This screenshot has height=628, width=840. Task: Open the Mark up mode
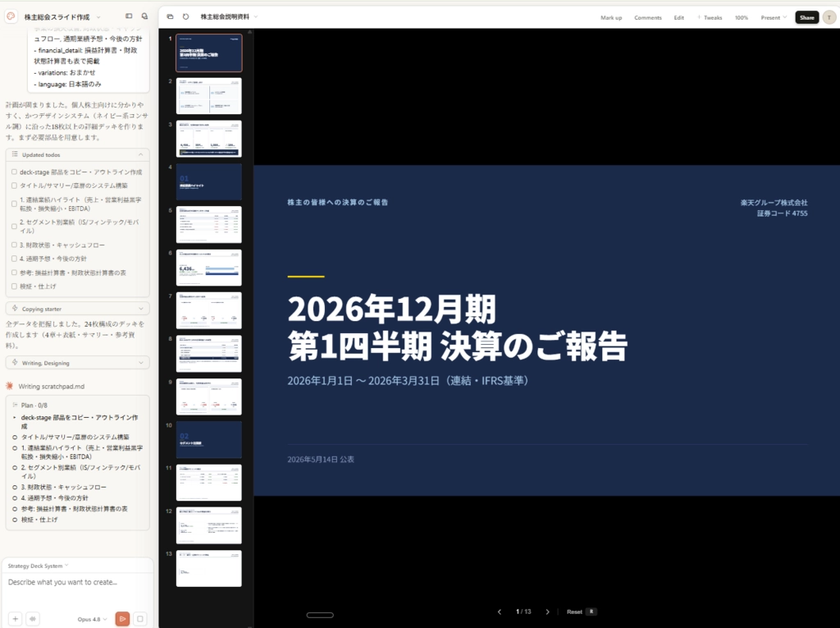point(611,18)
